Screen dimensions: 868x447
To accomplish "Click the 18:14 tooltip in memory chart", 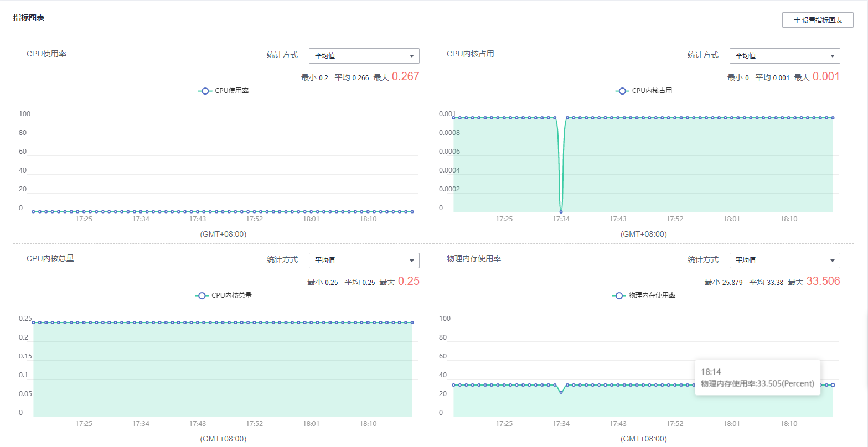I will (757, 378).
